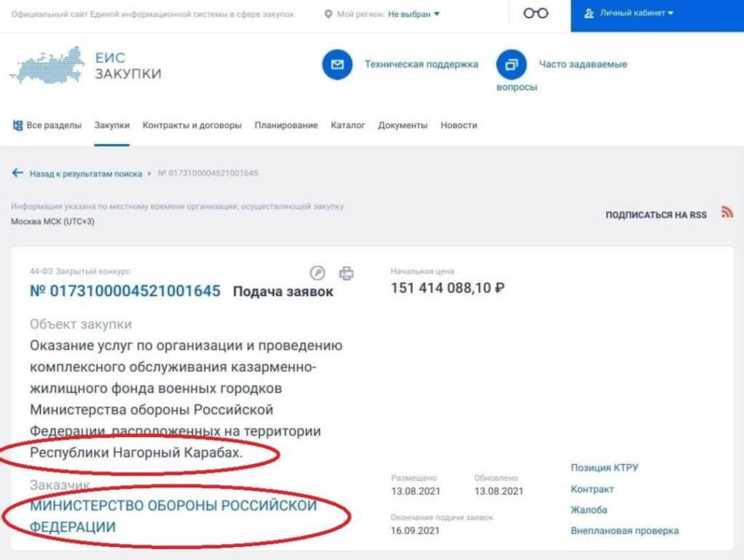
Task: Click the back arrow icon
Action: (x=17, y=173)
